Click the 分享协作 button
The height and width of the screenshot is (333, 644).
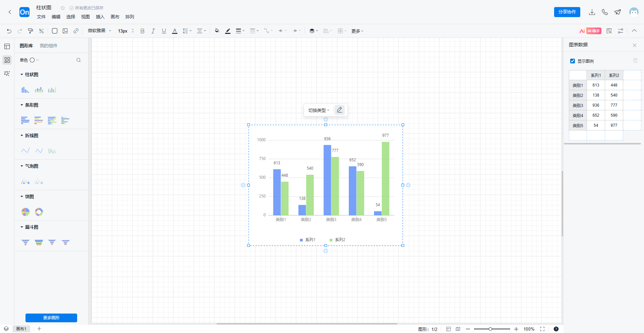tap(567, 12)
